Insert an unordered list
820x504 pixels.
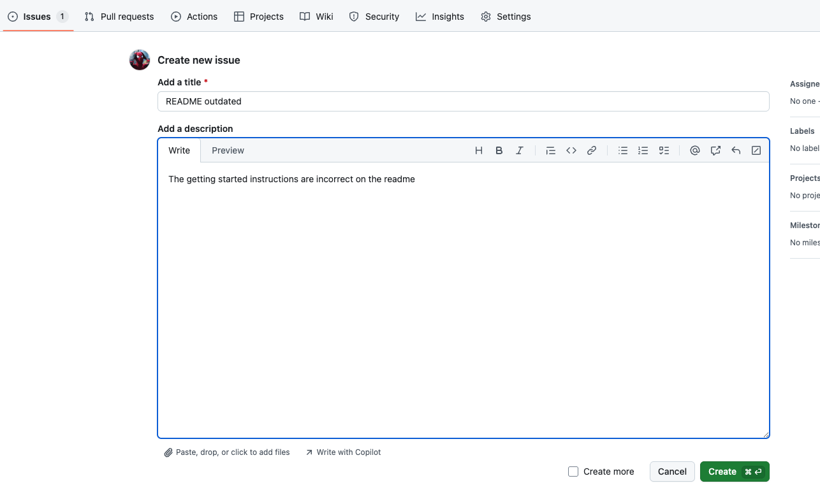(x=623, y=150)
